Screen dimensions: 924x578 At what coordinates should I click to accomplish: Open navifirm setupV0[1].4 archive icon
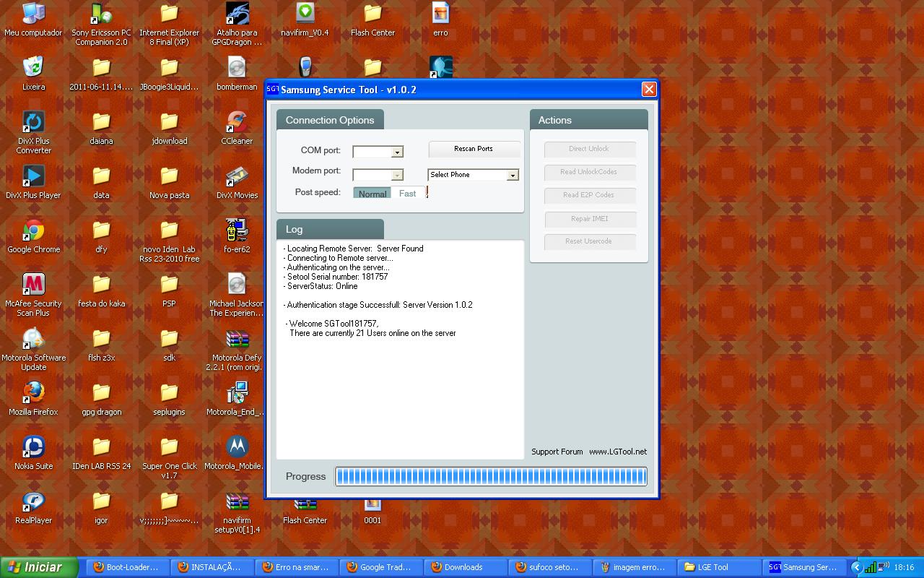click(237, 512)
